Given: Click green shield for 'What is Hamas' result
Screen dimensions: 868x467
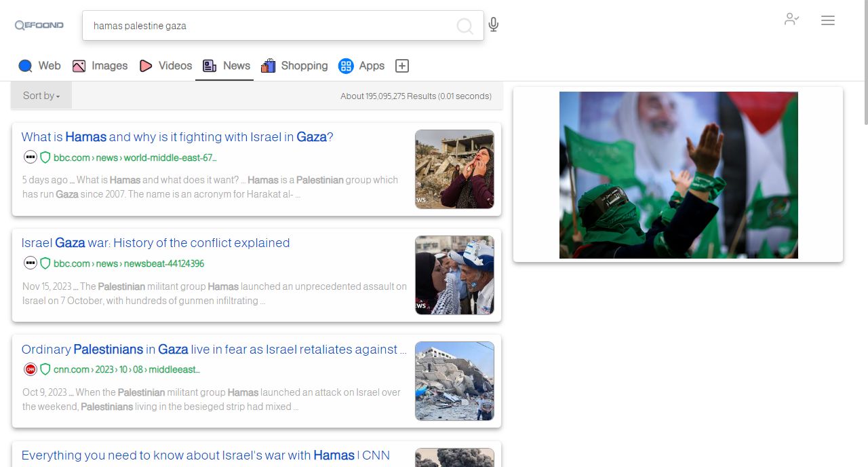Looking at the screenshot, I should [x=45, y=157].
